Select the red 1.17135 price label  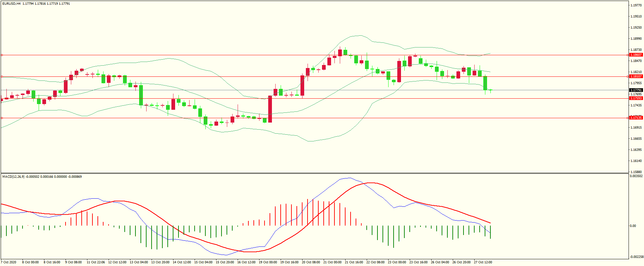[x=636, y=118]
